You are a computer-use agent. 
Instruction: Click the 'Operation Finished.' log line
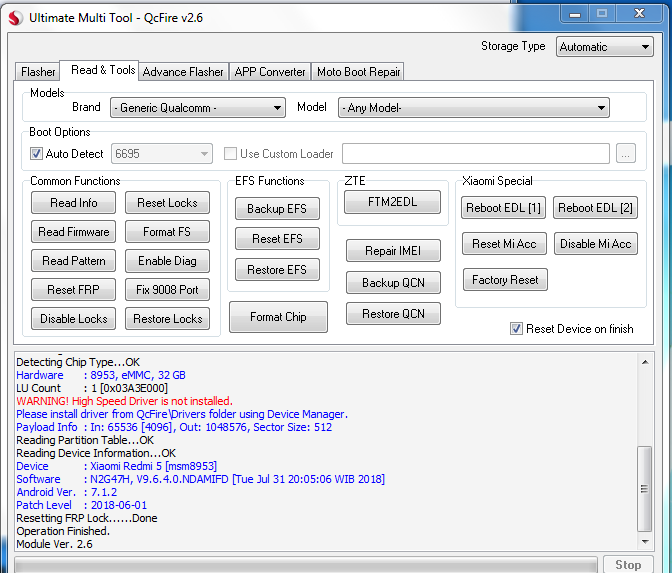point(63,531)
